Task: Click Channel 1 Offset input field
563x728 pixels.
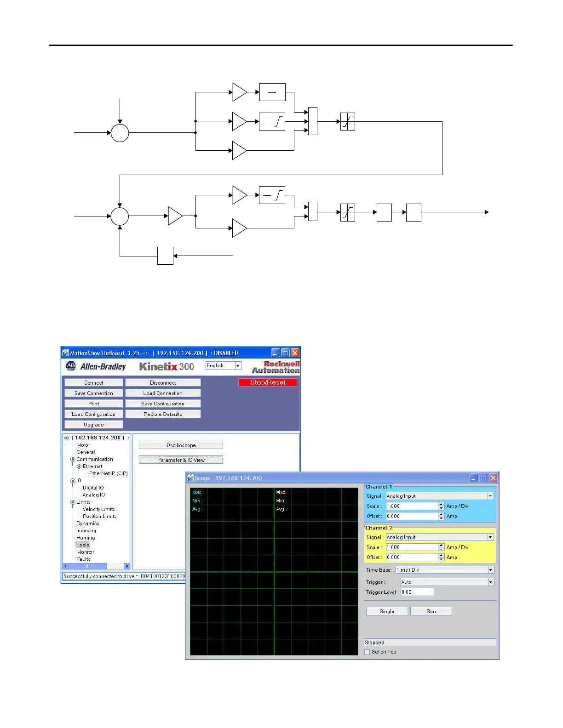Action: pyautogui.click(x=412, y=516)
